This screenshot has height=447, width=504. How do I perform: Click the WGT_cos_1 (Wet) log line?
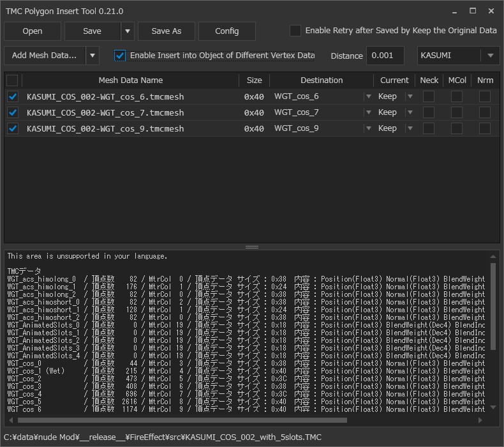(x=246, y=371)
